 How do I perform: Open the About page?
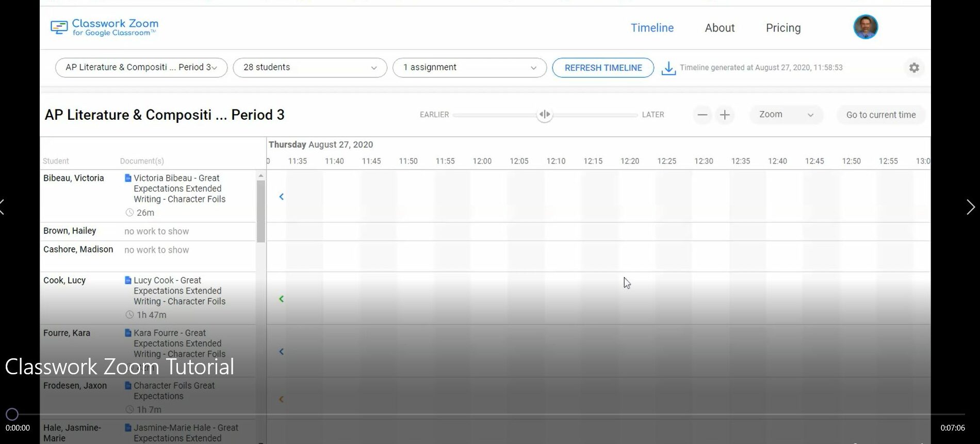(720, 28)
